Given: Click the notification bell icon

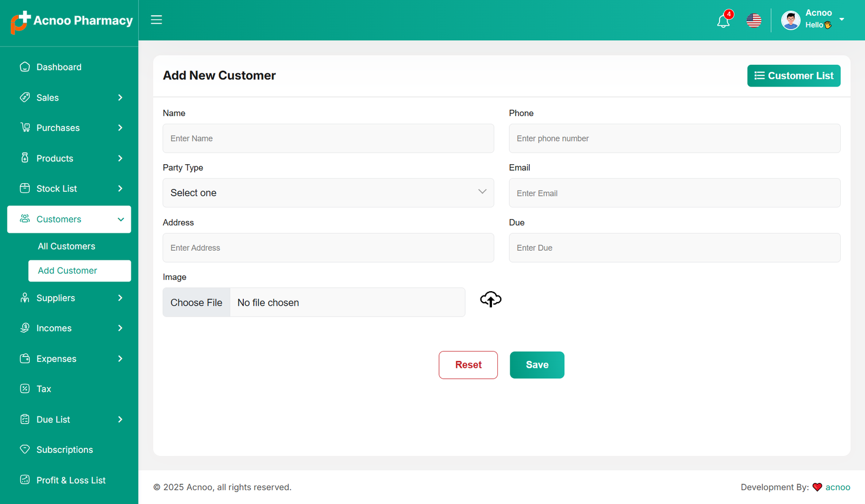Looking at the screenshot, I should click(723, 21).
